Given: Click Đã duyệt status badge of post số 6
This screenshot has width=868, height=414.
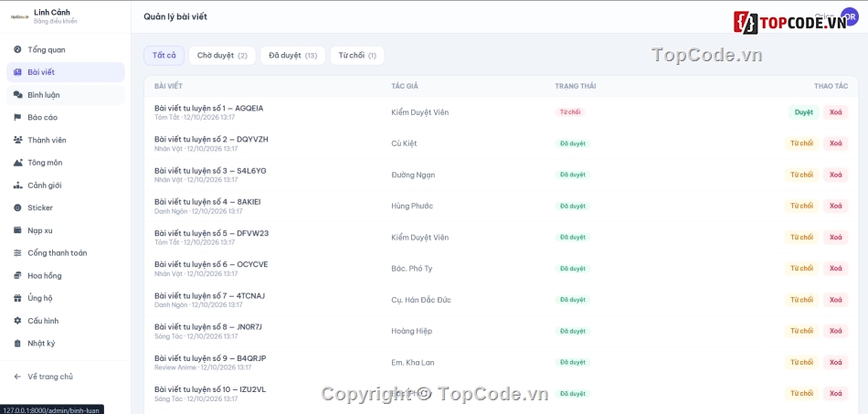Looking at the screenshot, I should pyautogui.click(x=572, y=269).
